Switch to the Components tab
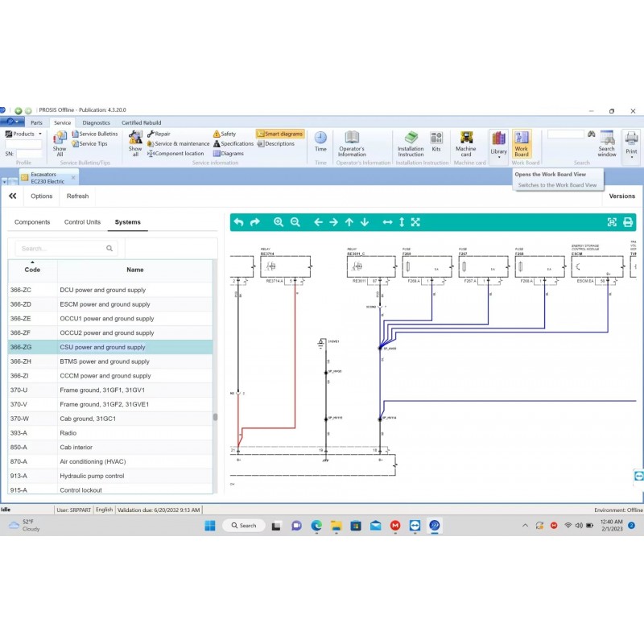644x644 pixels. pyautogui.click(x=32, y=222)
